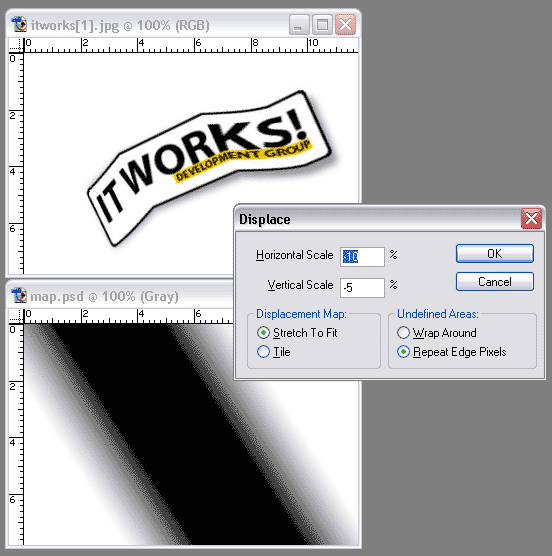Select Repeat Edge Pixels option
Viewport: 552px width, 556px height.
click(x=452, y=352)
